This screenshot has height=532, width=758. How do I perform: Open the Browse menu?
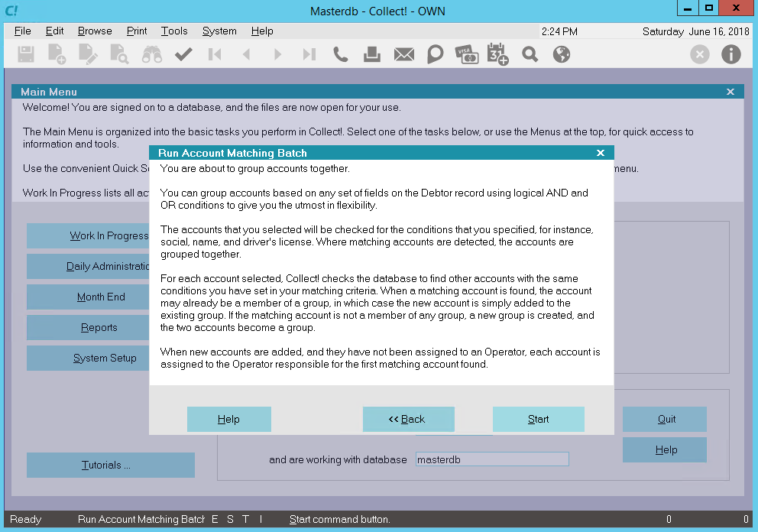[95, 31]
